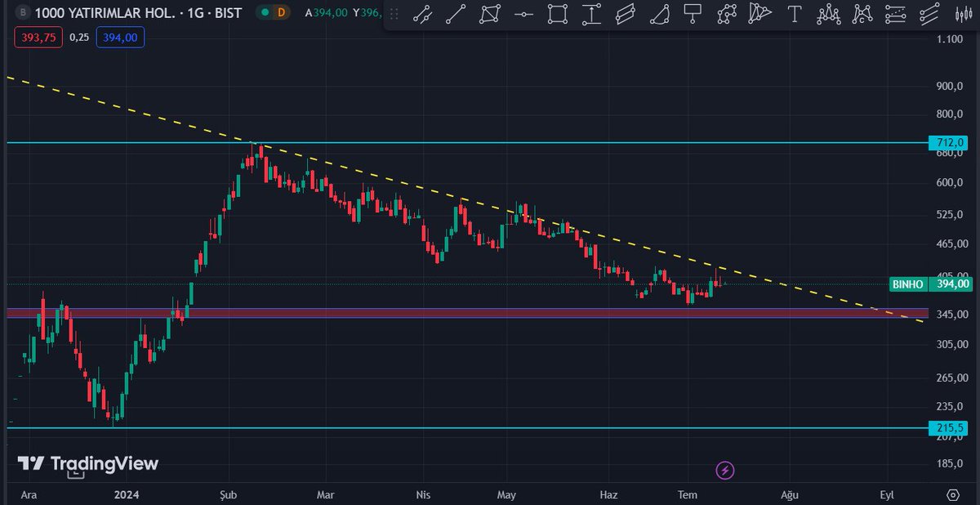The width and height of the screenshot is (980, 505).
Task: Select the callout signpost tool
Action: [x=693, y=14]
